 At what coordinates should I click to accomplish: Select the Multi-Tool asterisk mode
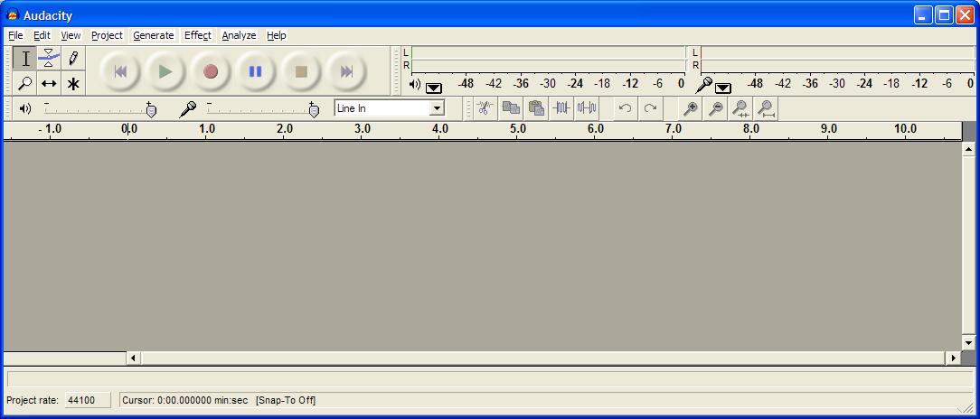pyautogui.click(x=73, y=83)
